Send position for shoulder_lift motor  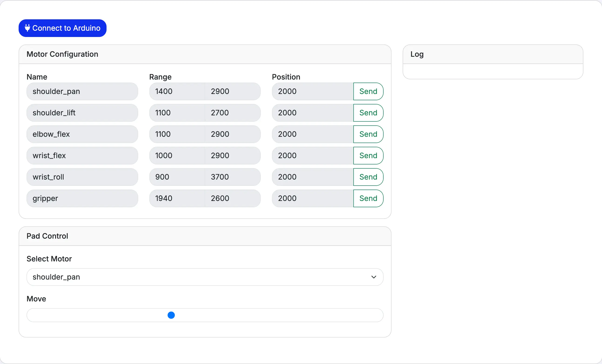click(368, 113)
